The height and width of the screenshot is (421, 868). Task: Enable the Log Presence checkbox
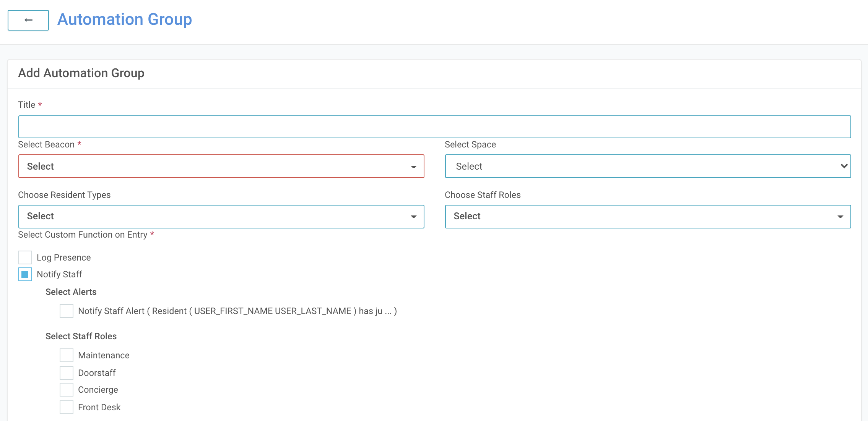pyautogui.click(x=25, y=257)
